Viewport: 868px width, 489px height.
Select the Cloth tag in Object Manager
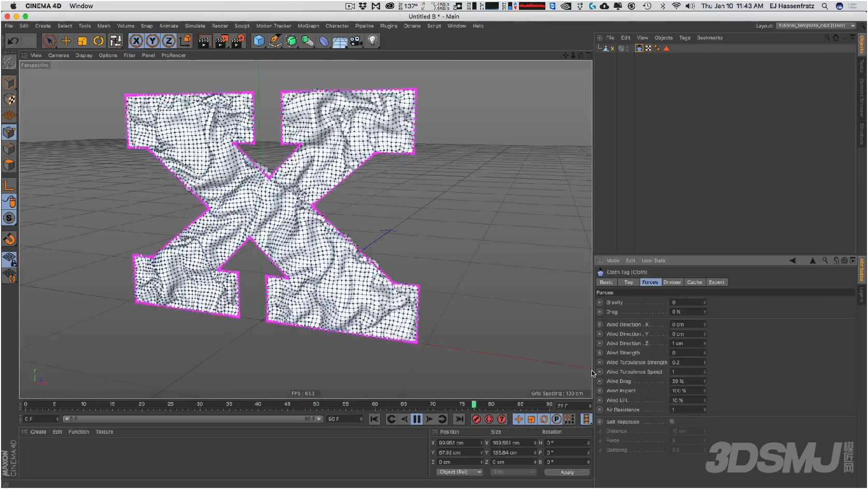639,48
